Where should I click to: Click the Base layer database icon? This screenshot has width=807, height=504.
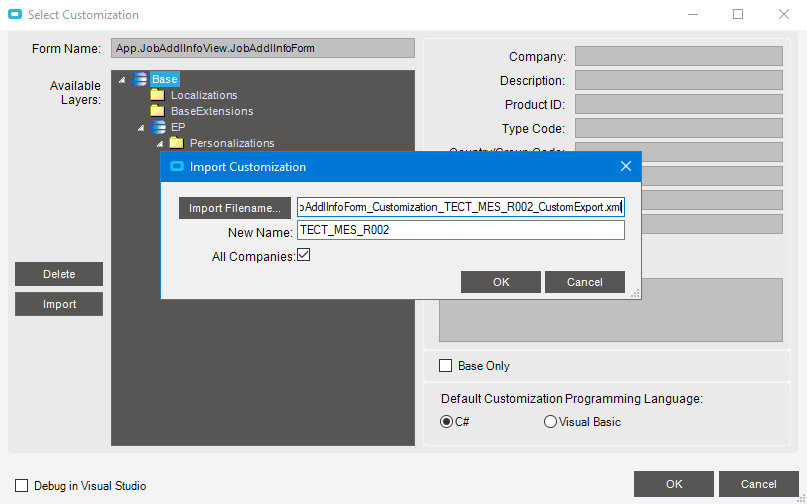[139, 79]
